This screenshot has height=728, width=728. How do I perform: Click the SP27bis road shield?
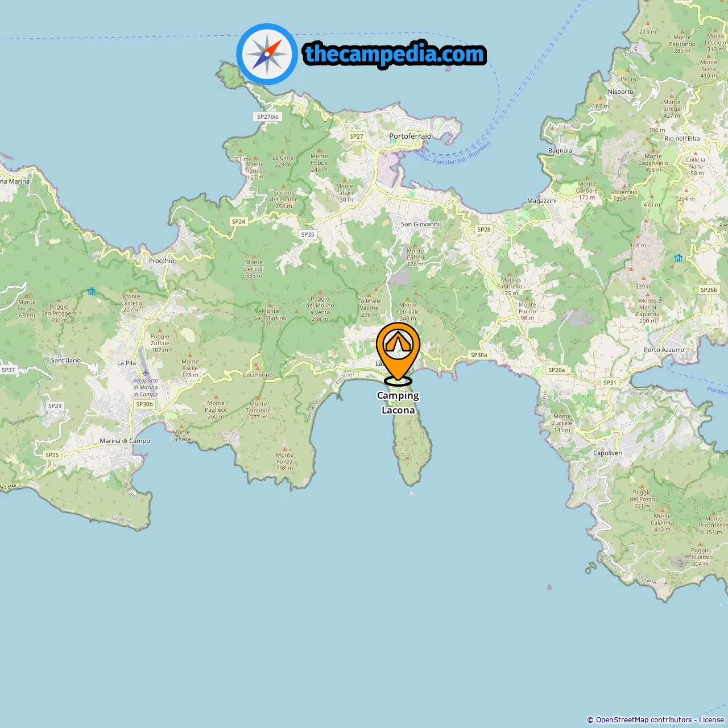(x=267, y=117)
